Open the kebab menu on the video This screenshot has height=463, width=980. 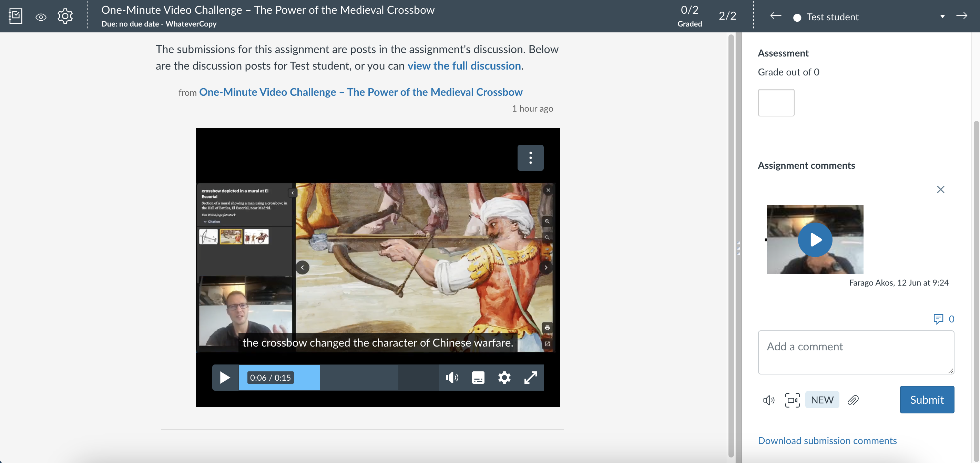coord(530,157)
